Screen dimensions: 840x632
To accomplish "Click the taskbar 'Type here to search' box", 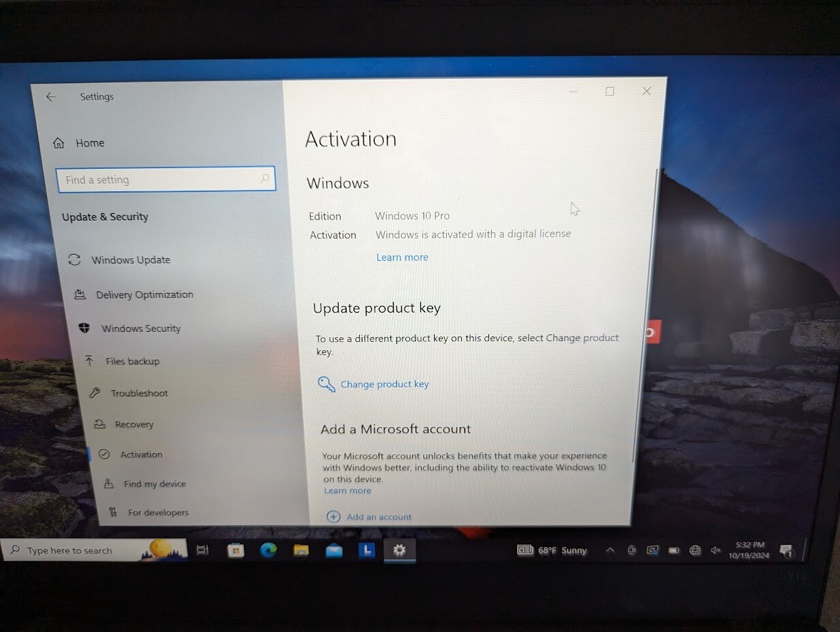I will [94, 550].
